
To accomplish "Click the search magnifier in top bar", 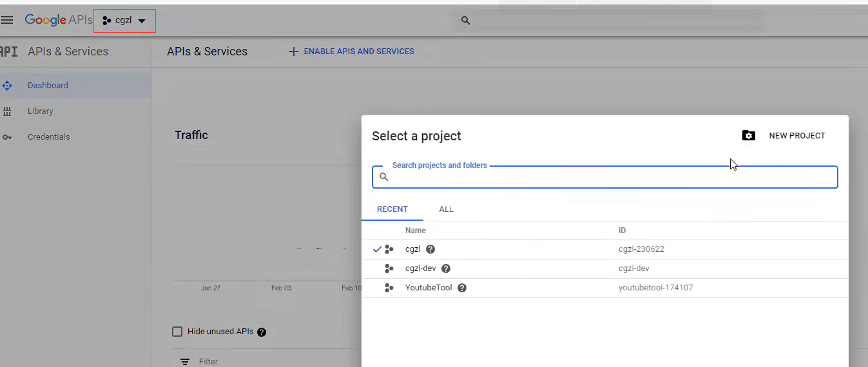I will click(466, 21).
